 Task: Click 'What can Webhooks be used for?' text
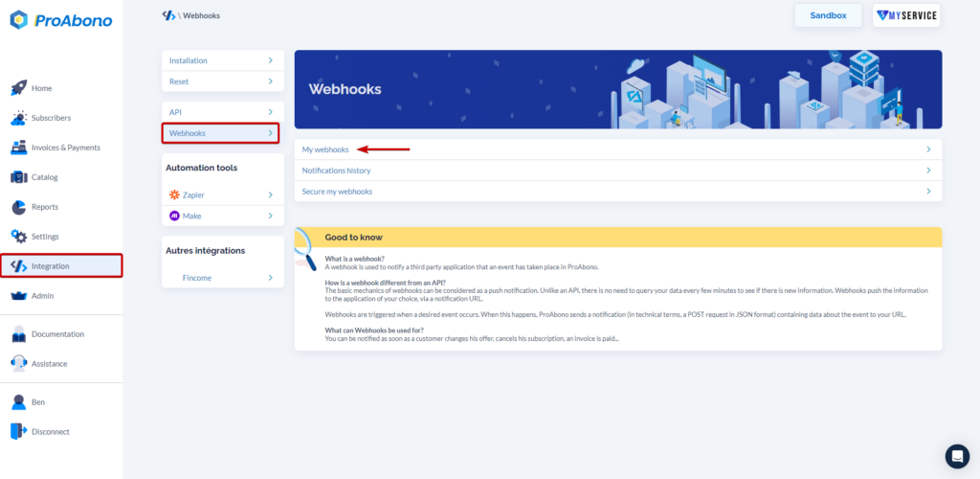374,331
